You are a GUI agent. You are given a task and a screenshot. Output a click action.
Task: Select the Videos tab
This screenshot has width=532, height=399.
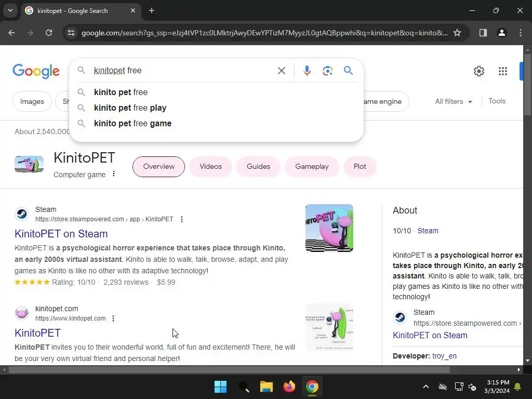[x=210, y=167]
